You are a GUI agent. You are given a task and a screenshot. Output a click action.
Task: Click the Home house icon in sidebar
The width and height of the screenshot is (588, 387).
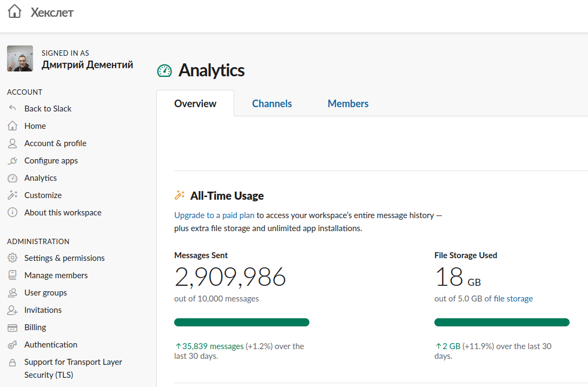click(12, 126)
